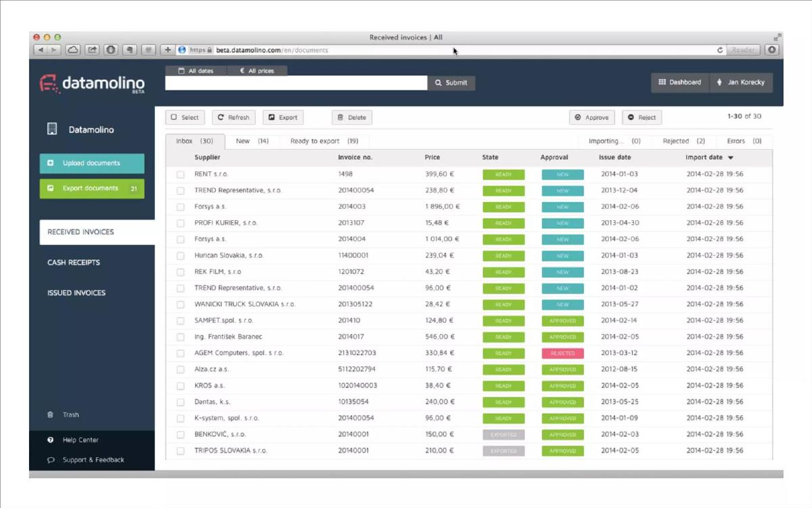Click NEW approval badge for RENT s.r.o.
This screenshot has width=812, height=508.
point(562,175)
